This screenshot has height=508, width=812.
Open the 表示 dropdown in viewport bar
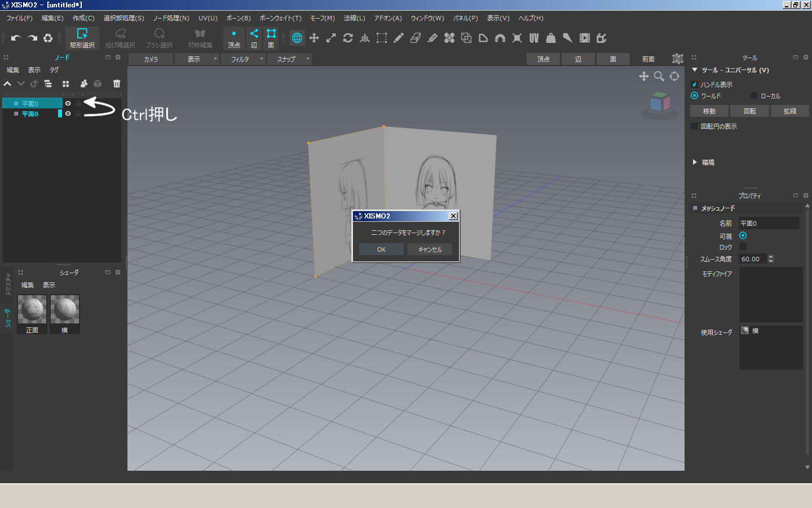197,59
